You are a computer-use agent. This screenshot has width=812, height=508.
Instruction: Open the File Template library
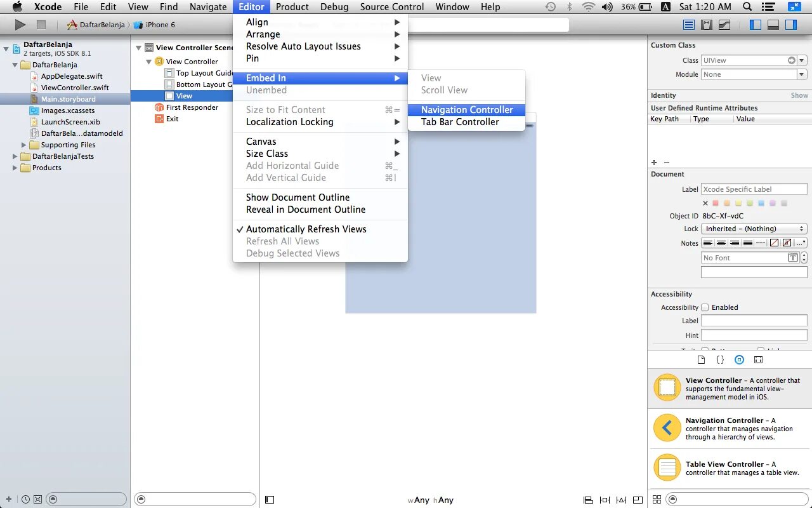(x=701, y=359)
